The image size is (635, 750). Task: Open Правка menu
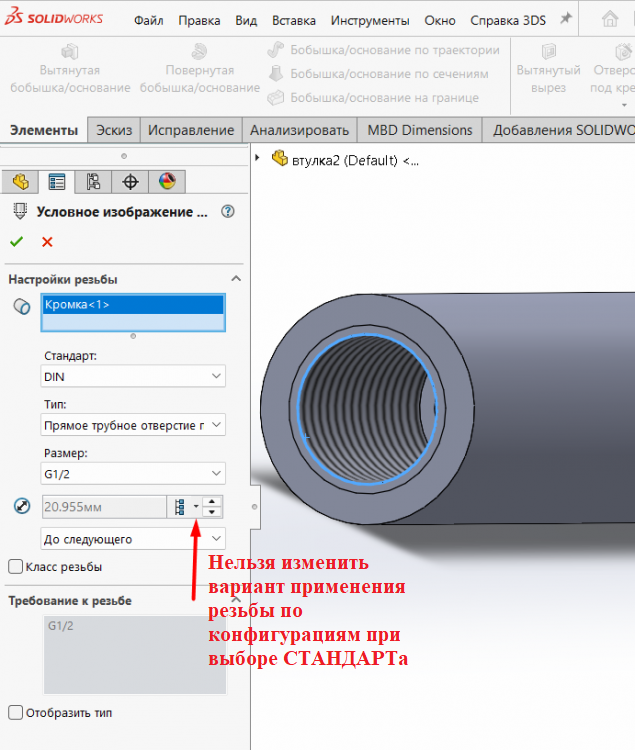(x=199, y=21)
